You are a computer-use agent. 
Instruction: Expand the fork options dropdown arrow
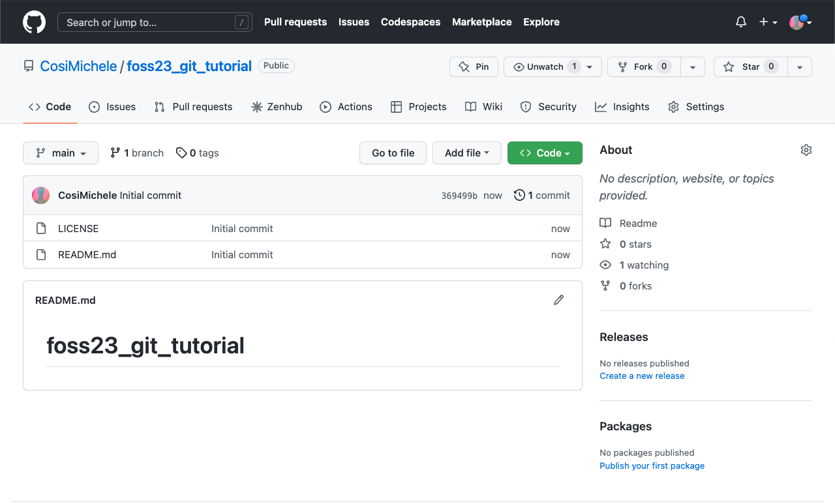[693, 67]
